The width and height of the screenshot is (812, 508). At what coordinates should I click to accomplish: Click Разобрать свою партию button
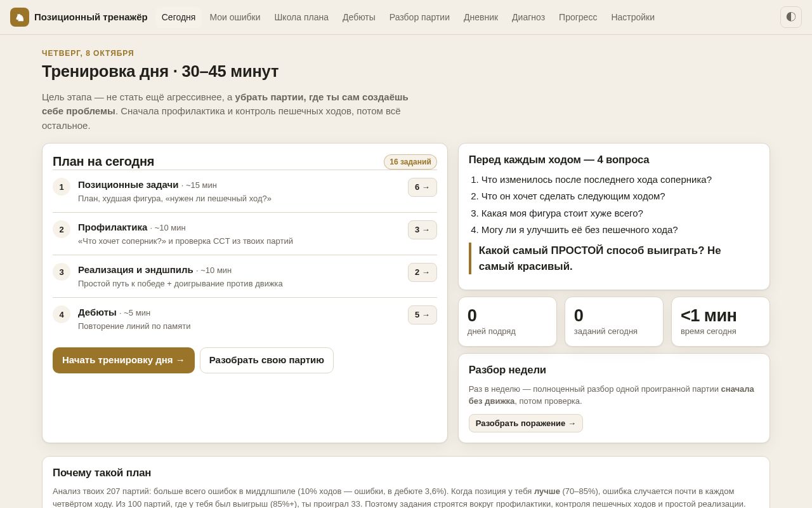point(266,360)
